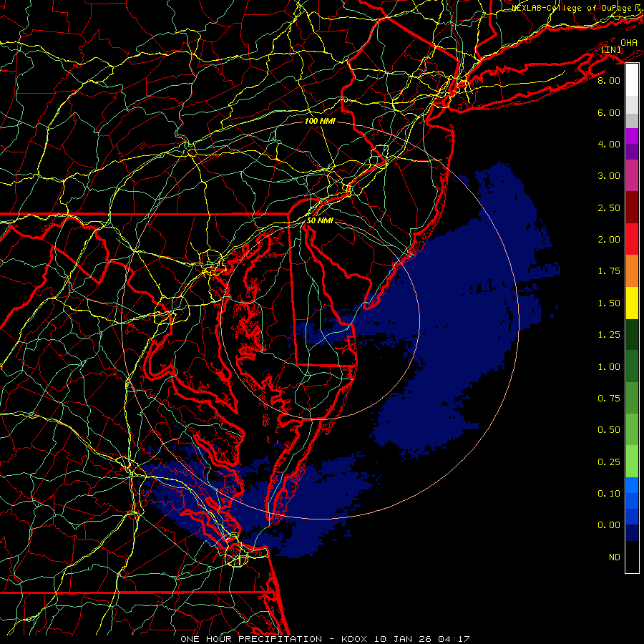Click the 1.50 legend value
This screenshot has height=644, width=644.
pos(609,303)
